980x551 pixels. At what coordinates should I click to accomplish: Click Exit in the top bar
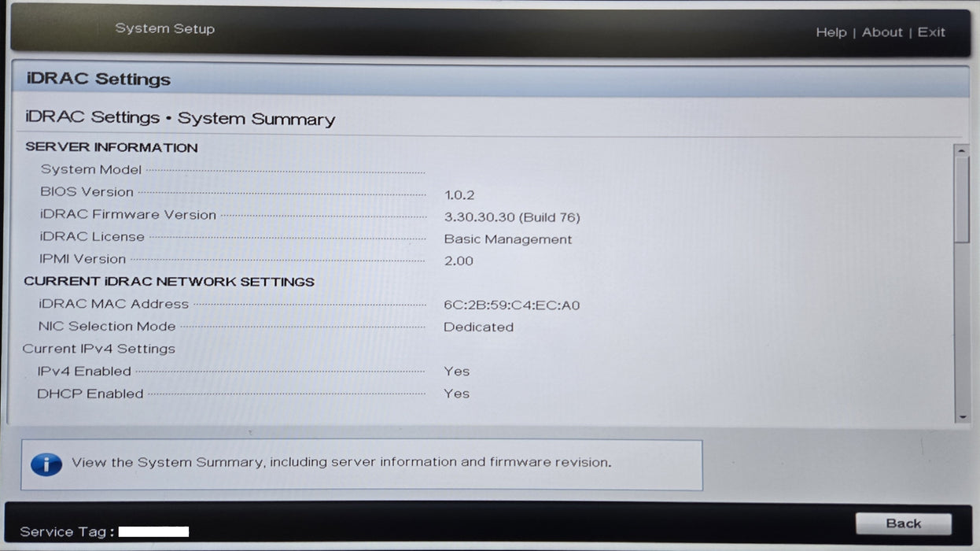pos(931,32)
